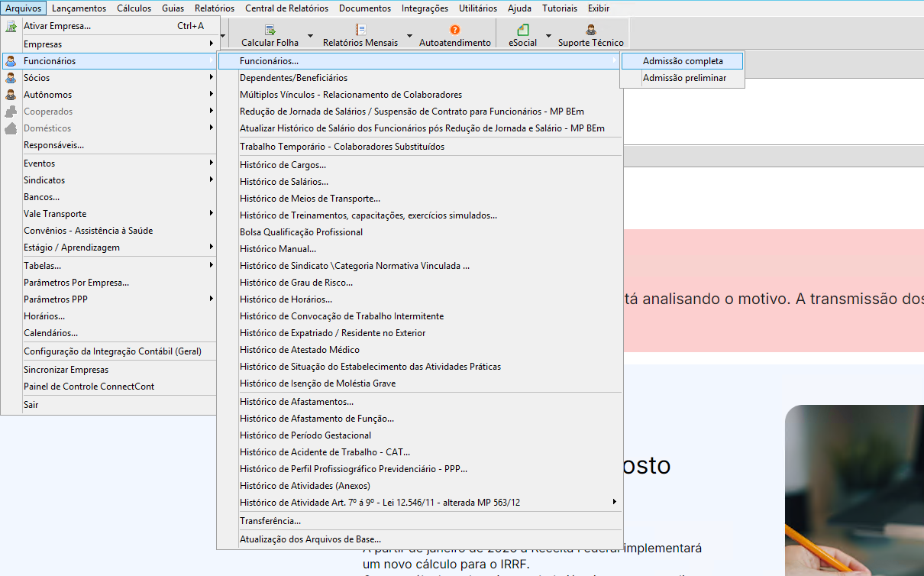Open the Arquivos menu
This screenshot has height=576, width=924.
click(x=23, y=8)
